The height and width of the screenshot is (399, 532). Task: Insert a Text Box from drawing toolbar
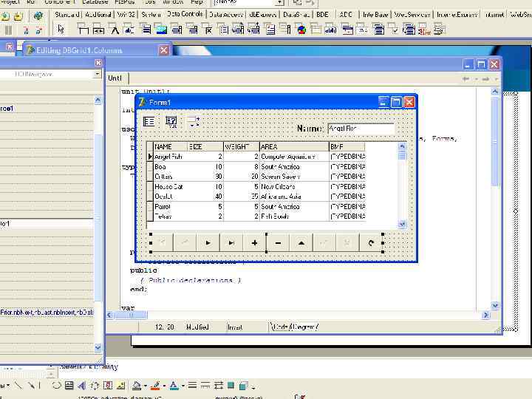(x=69, y=386)
